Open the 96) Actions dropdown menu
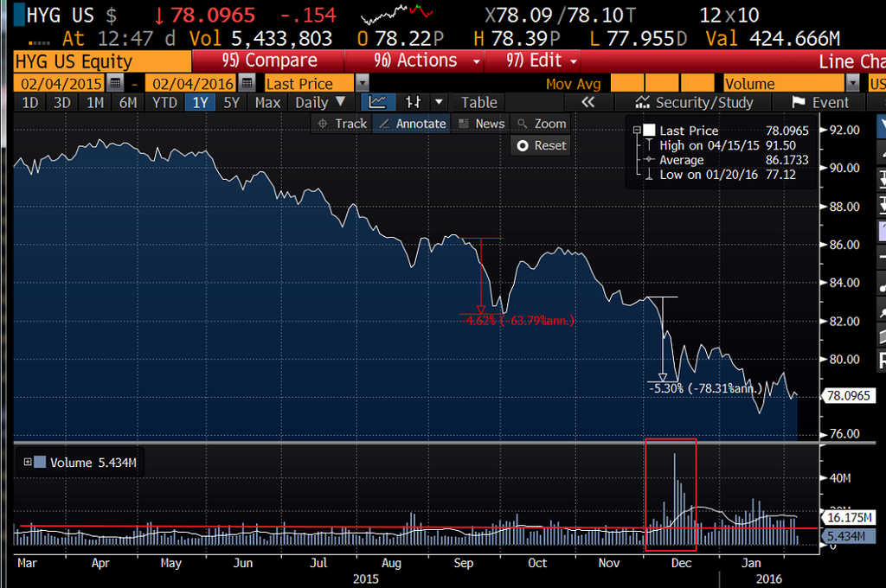The height and width of the screenshot is (588, 886). click(415, 61)
